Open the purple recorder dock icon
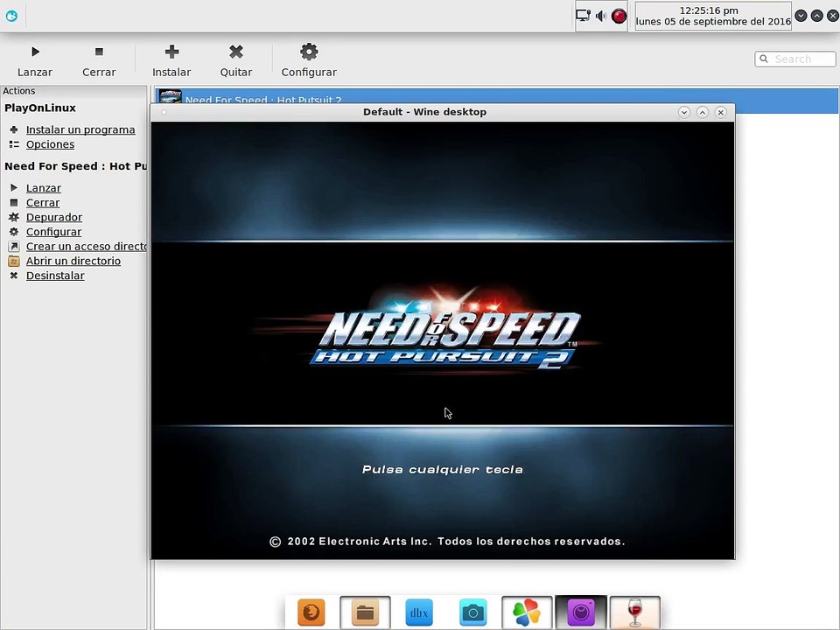This screenshot has width=840, height=630. click(581, 612)
